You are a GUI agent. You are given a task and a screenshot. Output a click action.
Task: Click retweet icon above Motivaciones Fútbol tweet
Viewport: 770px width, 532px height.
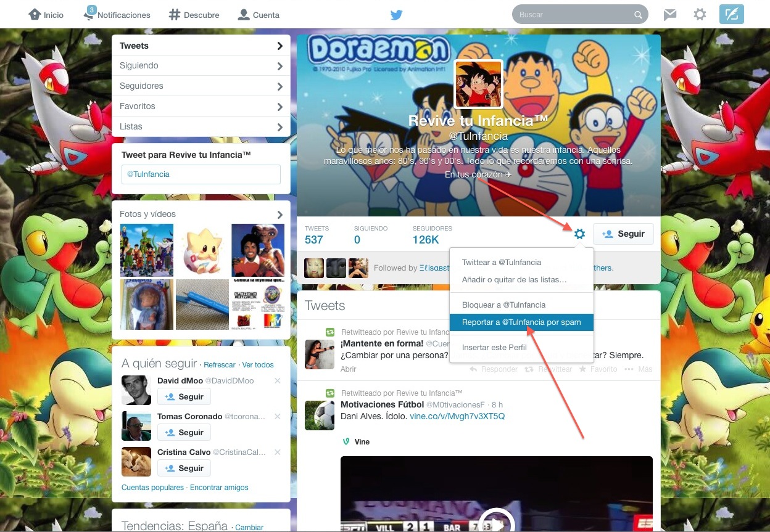330,393
